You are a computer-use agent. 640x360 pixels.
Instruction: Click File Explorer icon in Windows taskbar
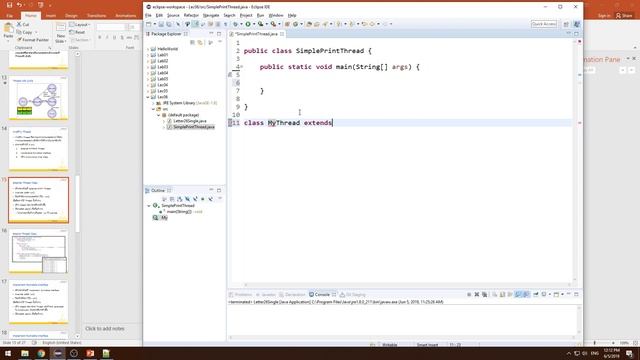25,353
